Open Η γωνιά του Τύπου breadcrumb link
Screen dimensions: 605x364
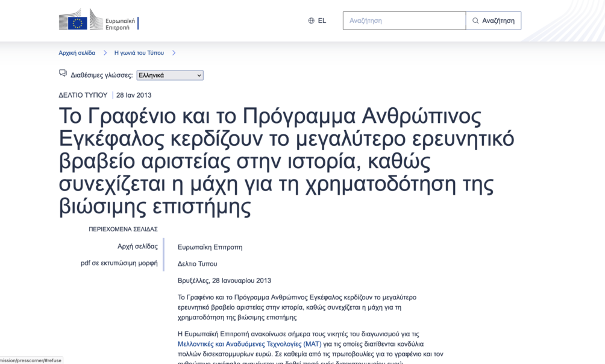click(x=139, y=53)
